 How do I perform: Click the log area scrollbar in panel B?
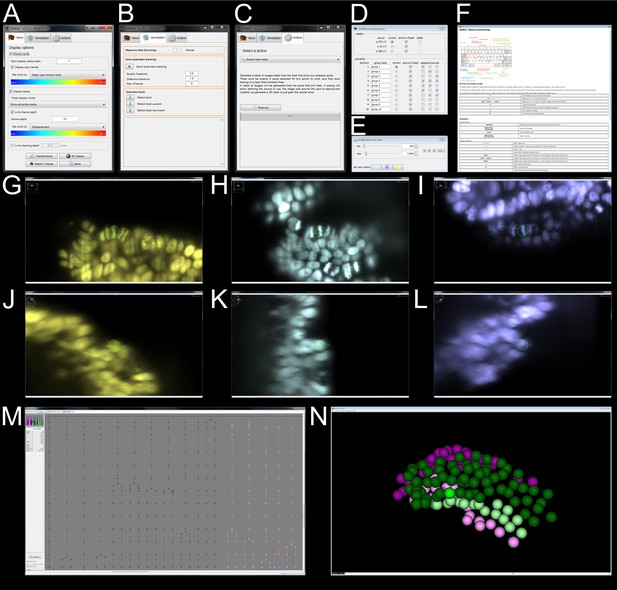(222, 142)
